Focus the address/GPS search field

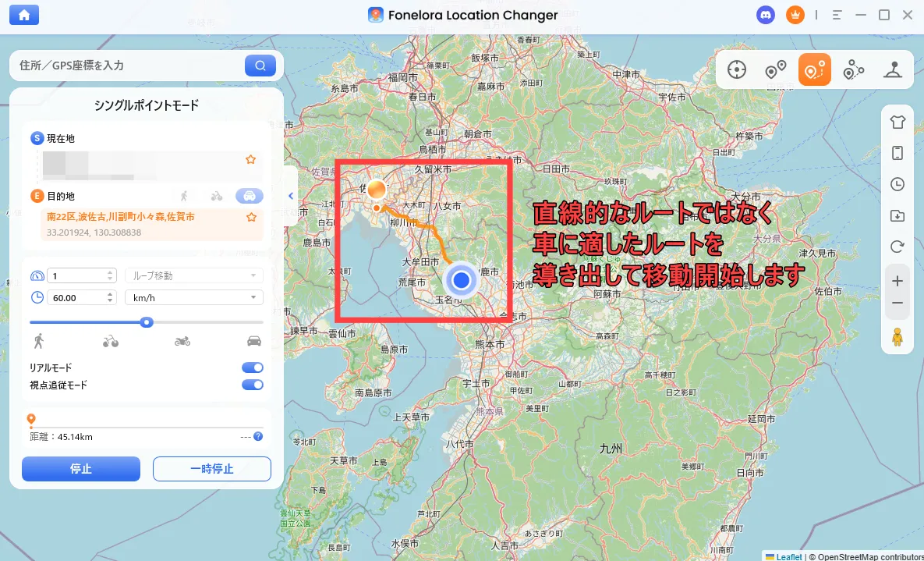(x=129, y=66)
